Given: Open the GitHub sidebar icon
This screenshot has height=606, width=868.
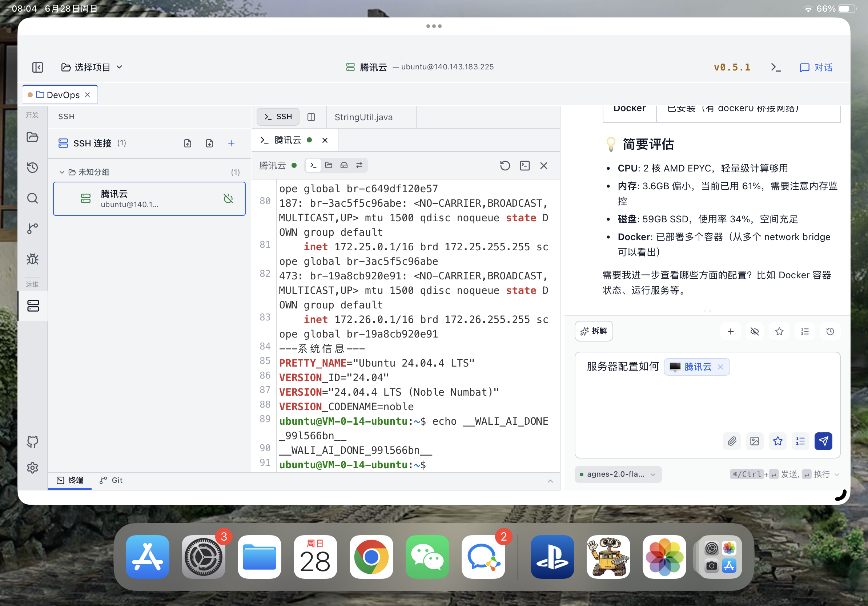Looking at the screenshot, I should pyautogui.click(x=32, y=442).
